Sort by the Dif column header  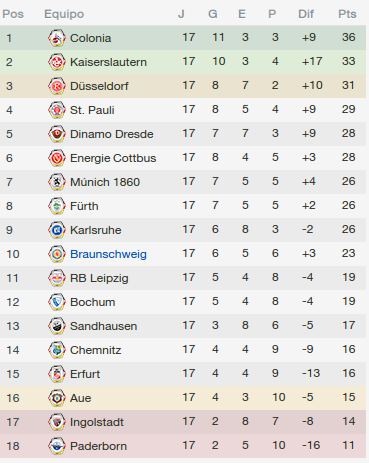coord(306,14)
